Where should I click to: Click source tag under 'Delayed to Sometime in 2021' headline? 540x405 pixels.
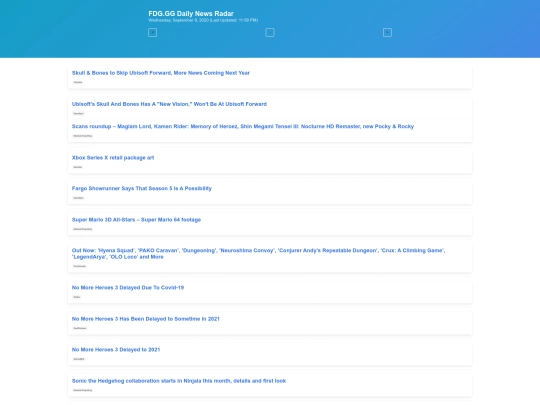coord(80,328)
